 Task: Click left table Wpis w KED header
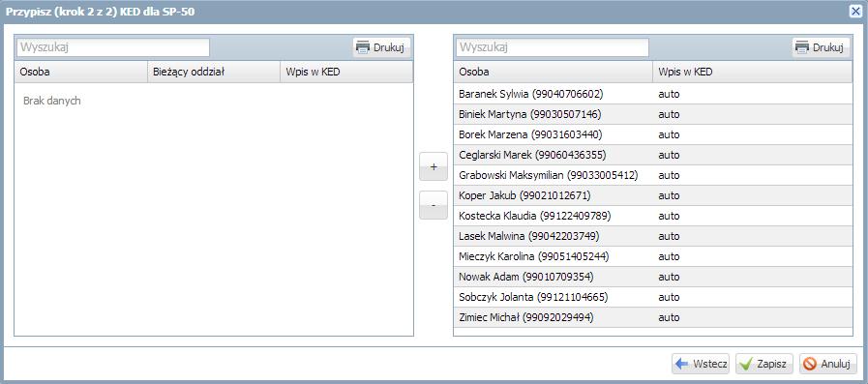point(346,72)
